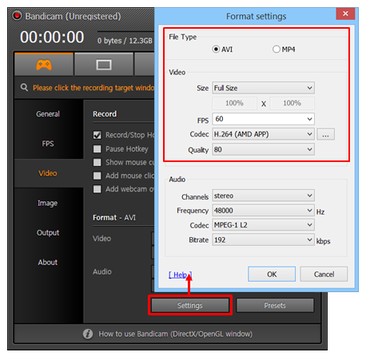Screen dimensions: 370x360
Task: Click Cancel in Format settings dialog
Action: coord(324,274)
